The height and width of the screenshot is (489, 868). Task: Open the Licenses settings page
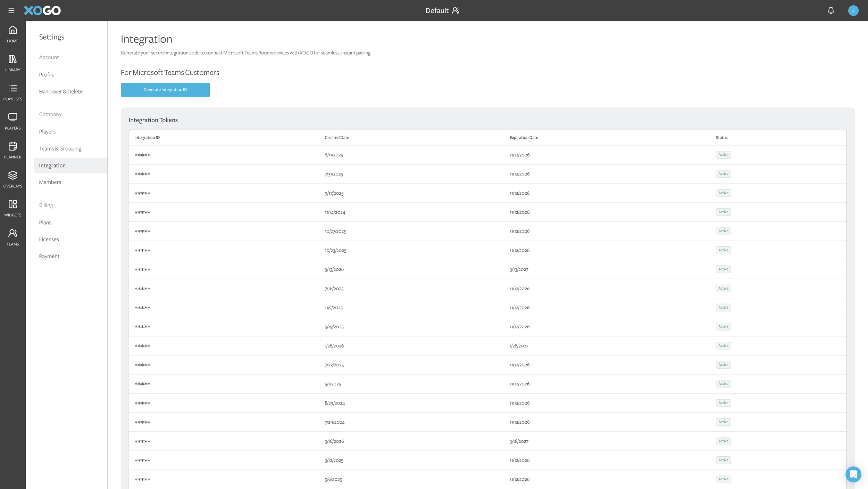click(x=49, y=239)
